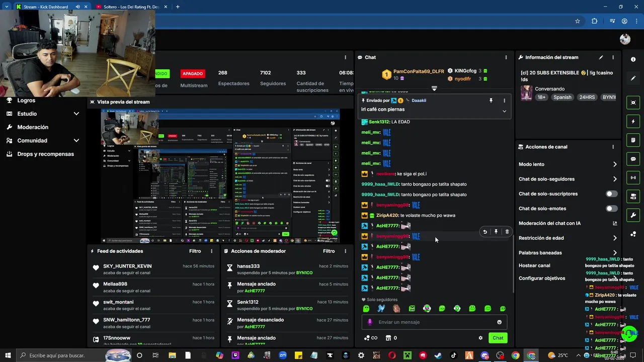The height and width of the screenshot is (362, 644).
Task: Open stats bar three-dot menu
Action: (345, 57)
